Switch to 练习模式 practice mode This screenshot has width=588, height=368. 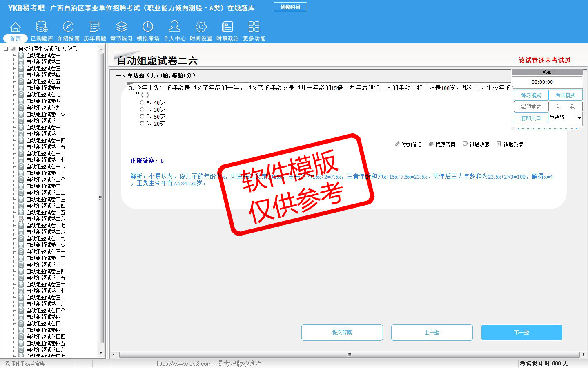coord(531,95)
